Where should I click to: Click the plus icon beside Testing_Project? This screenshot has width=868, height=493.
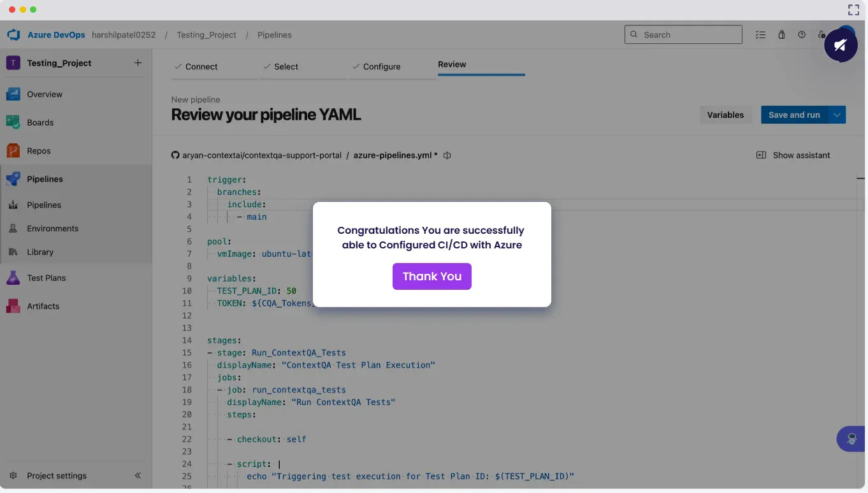pyautogui.click(x=138, y=63)
